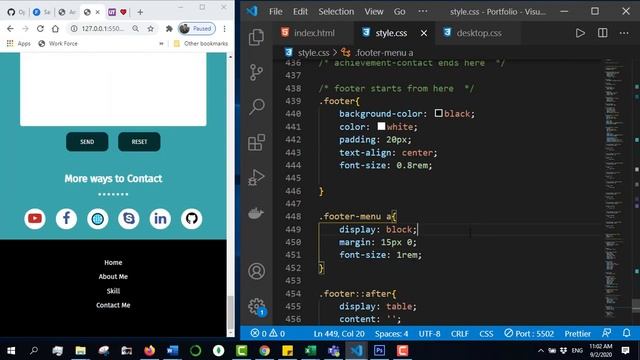Open the Manage gear menu
Screen dimensions: 640x360
(256, 306)
